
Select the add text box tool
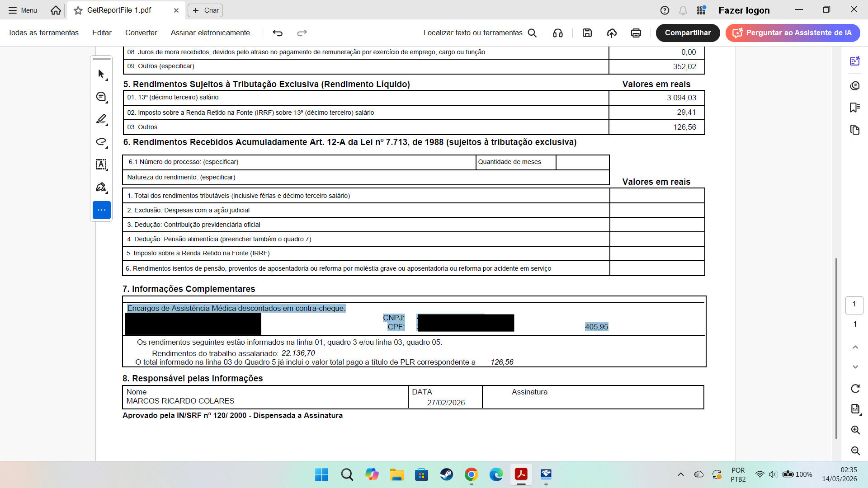tap(102, 164)
